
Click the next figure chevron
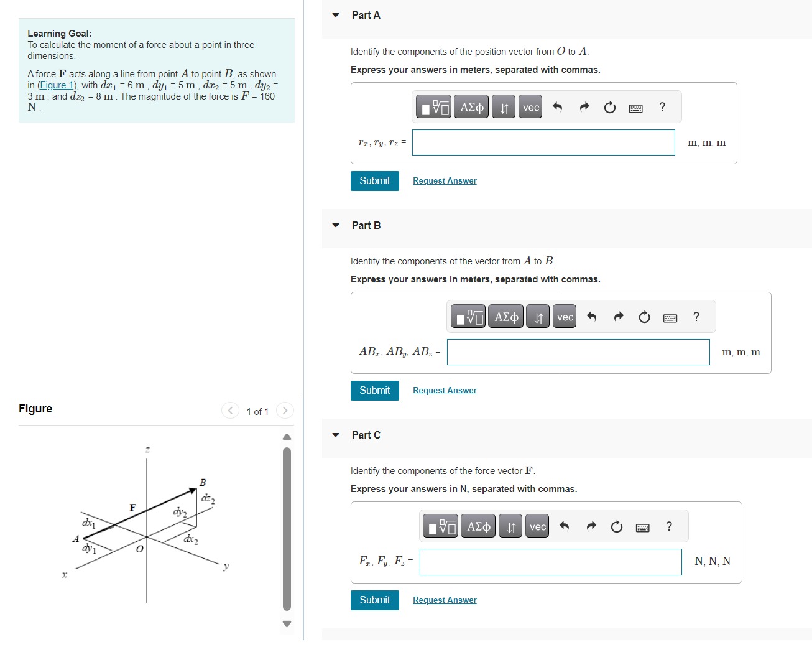tap(285, 411)
